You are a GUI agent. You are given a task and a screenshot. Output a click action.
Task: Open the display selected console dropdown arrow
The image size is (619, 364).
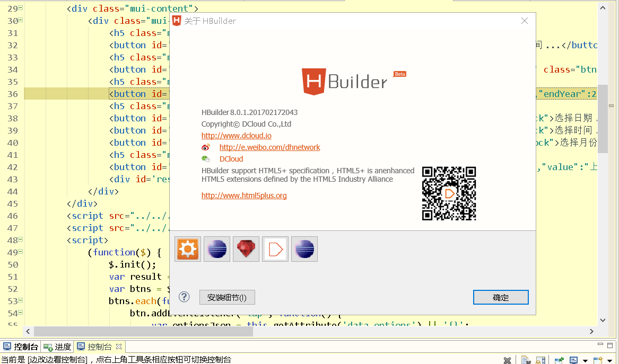tap(585, 360)
